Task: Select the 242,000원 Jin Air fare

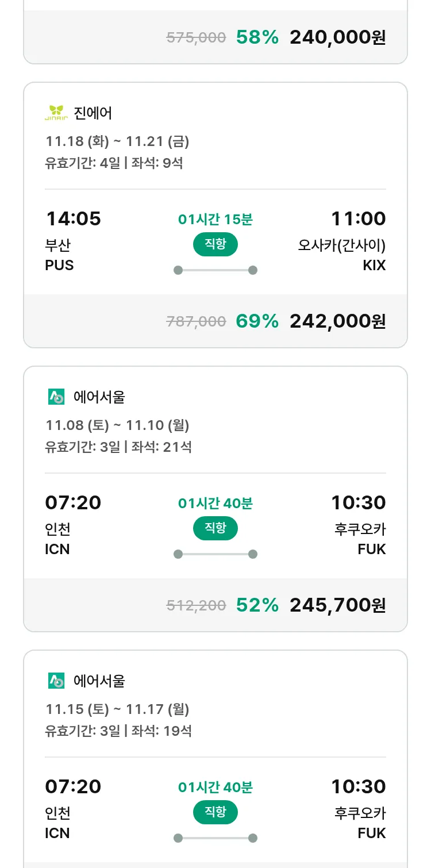Action: [x=337, y=321]
